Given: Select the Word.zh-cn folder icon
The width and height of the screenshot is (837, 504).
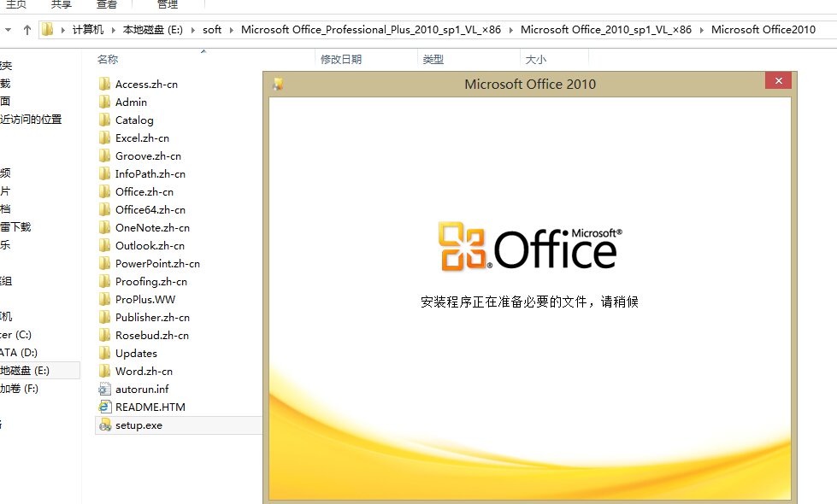Looking at the screenshot, I should click(x=104, y=372).
